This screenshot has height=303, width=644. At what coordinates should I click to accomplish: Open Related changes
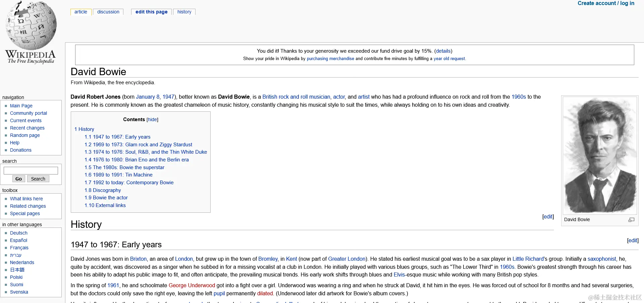[28, 206]
